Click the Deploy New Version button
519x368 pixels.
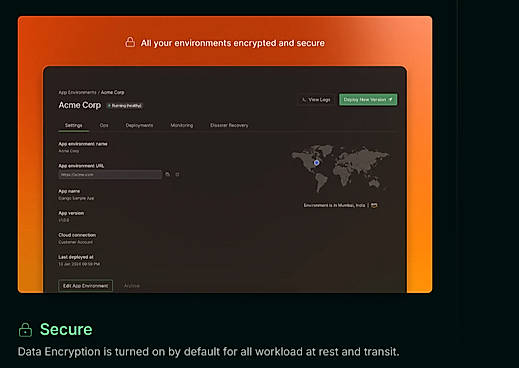tap(368, 100)
